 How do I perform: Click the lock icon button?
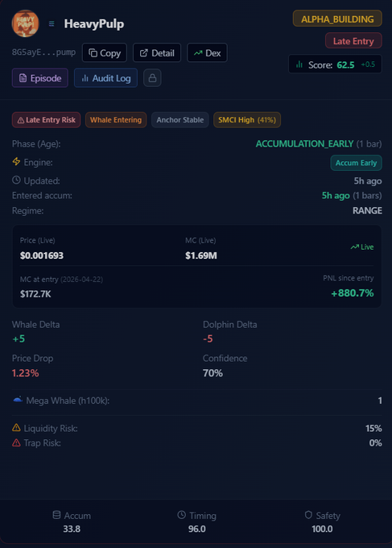[152, 78]
